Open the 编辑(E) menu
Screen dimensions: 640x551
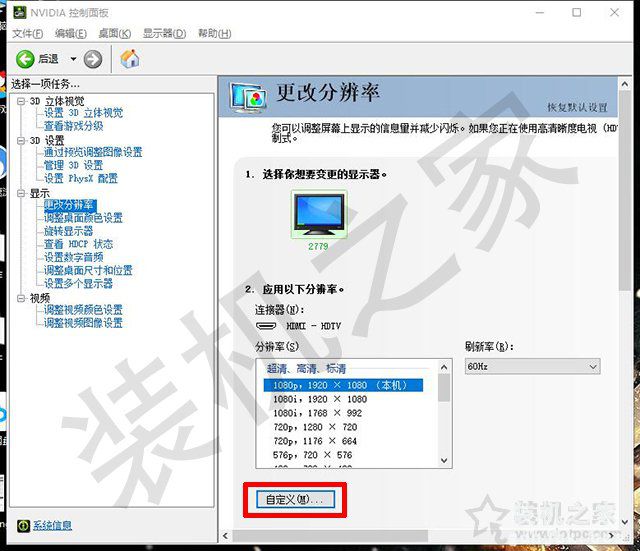click(71, 33)
